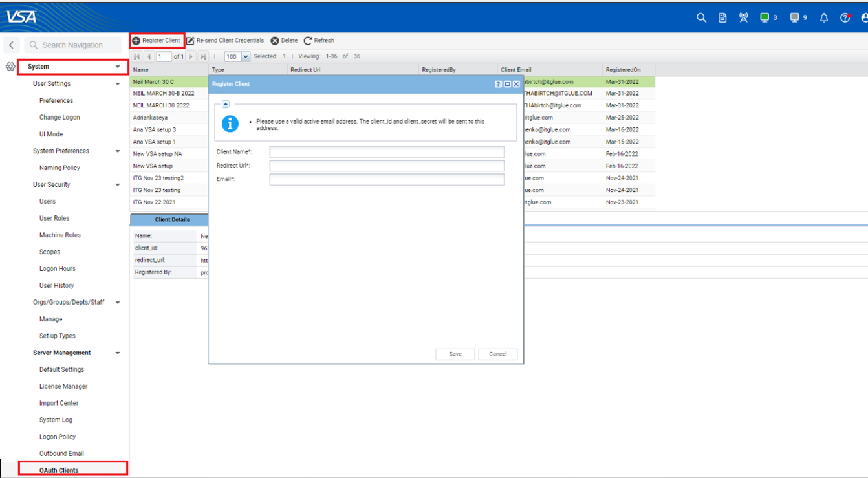This screenshot has width=868, height=478.
Task: Collapse the Orgs/Groups/Depts/Staff section
Action: [118, 302]
